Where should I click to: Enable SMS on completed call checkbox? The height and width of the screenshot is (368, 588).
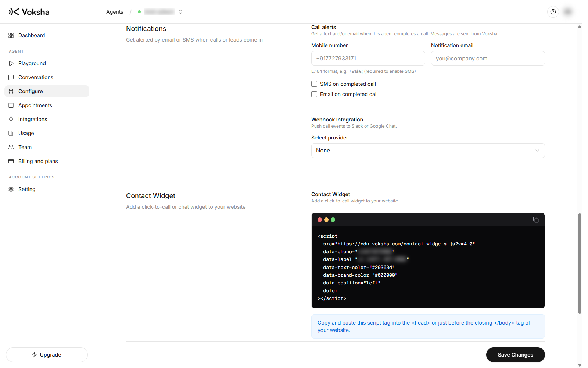pos(314,84)
